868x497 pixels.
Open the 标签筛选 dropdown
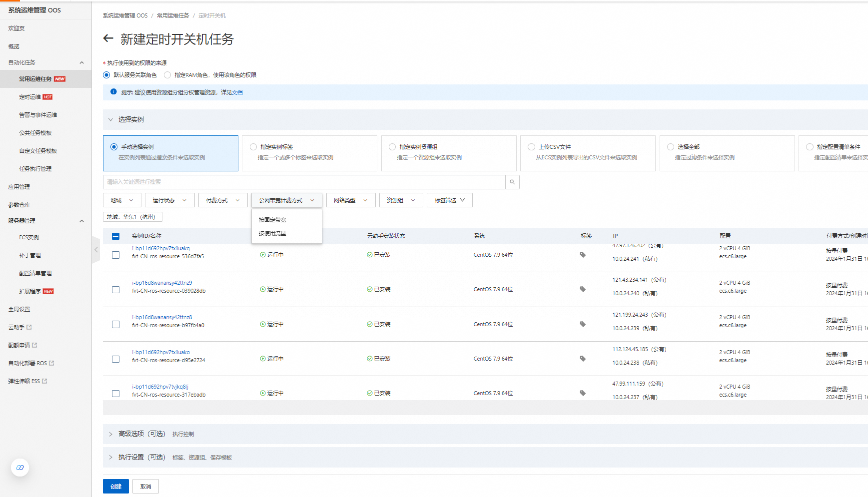[x=450, y=200]
